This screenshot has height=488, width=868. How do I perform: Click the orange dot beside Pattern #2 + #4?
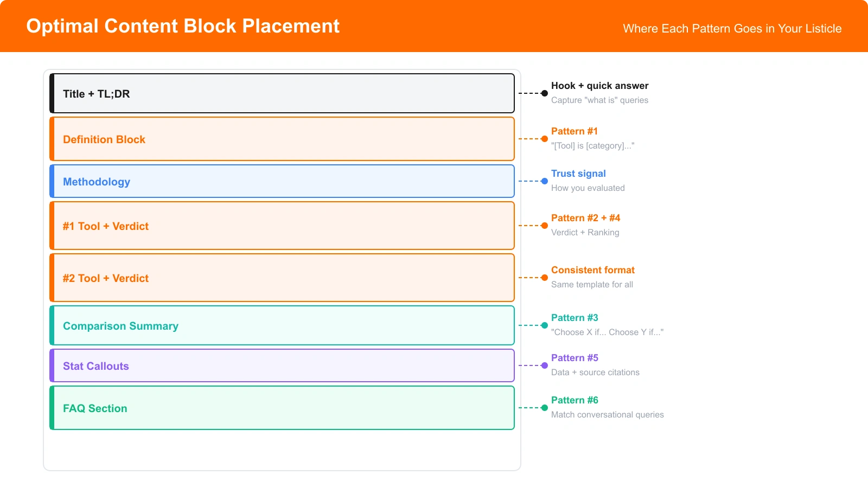point(544,226)
